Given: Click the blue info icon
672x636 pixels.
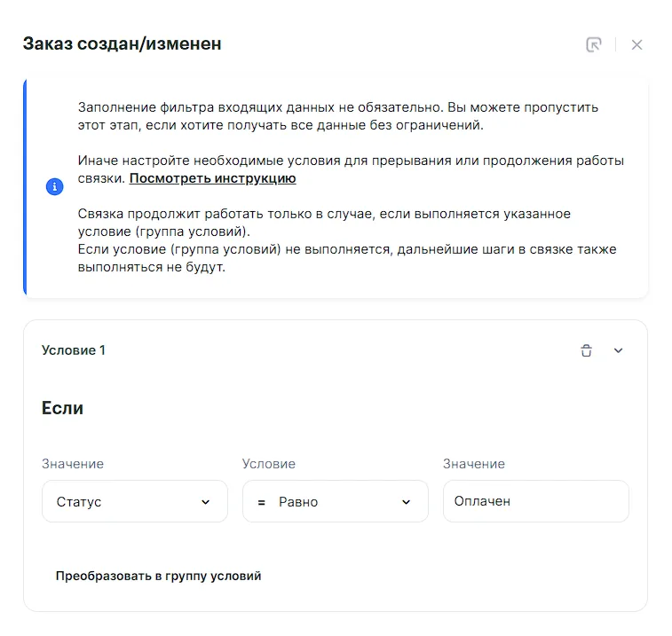Looking at the screenshot, I should pos(55,187).
